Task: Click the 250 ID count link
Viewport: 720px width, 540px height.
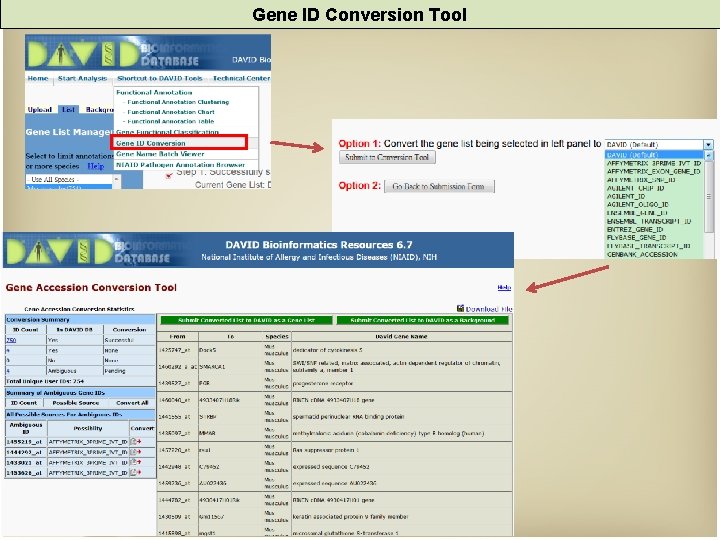Action: click(x=11, y=340)
